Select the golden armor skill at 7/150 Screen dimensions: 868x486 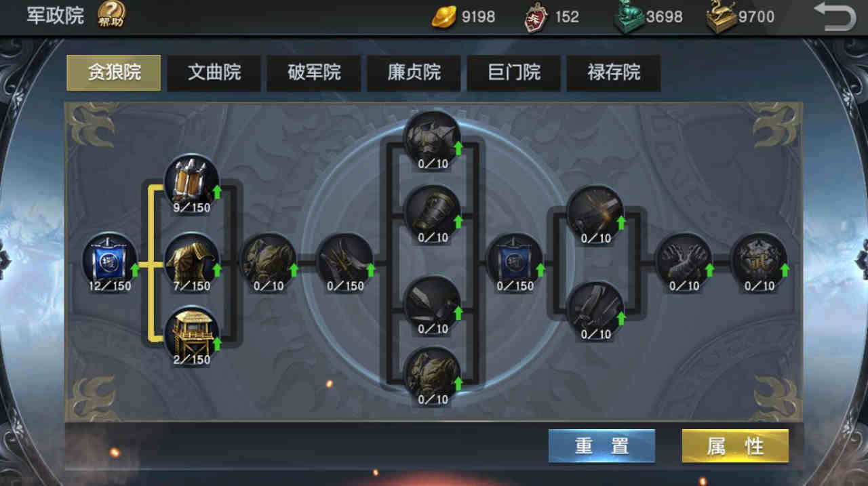pos(192,259)
